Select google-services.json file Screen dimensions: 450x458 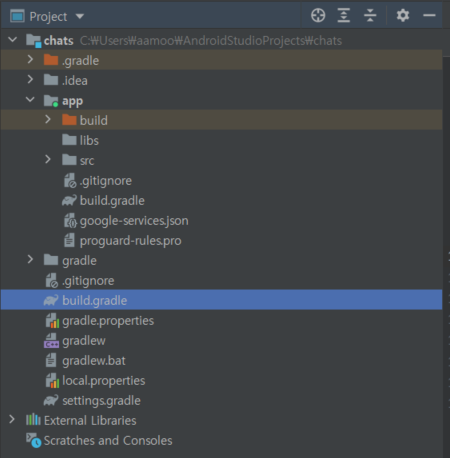tap(134, 221)
